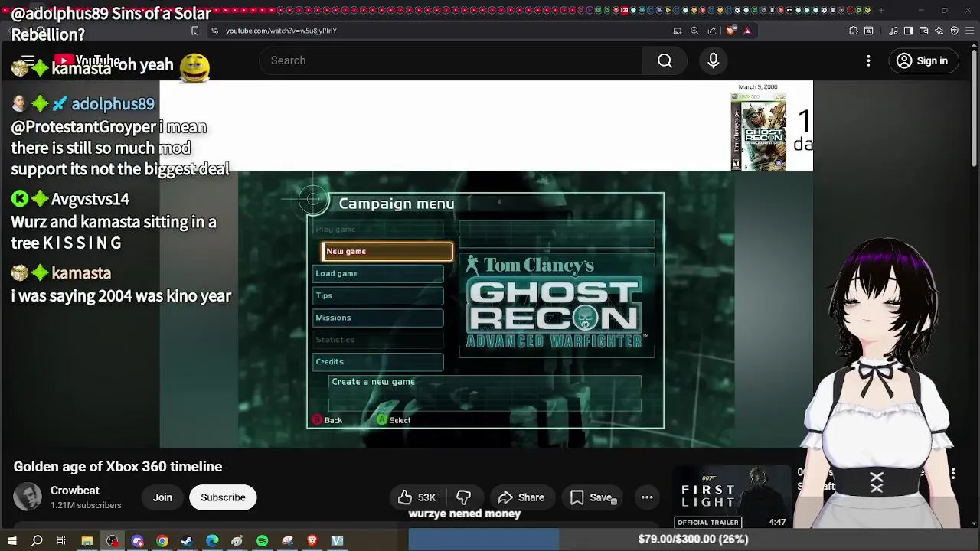The width and height of the screenshot is (980, 551).
Task: Open Brave Rewards triangle icon
Action: 747,31
